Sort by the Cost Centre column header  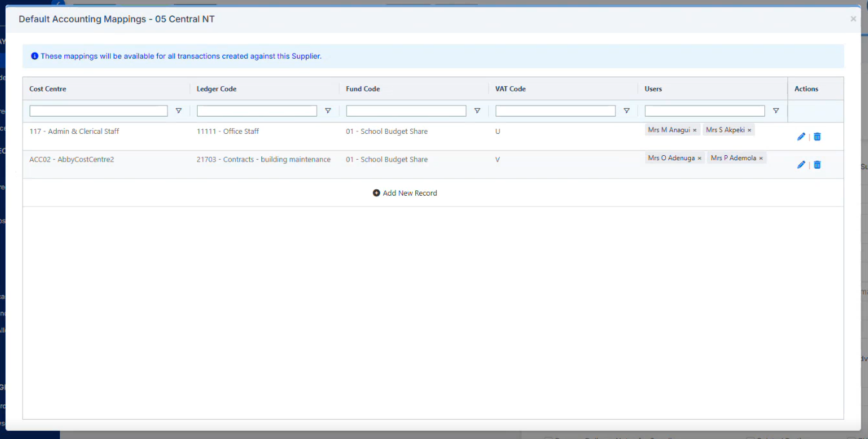tap(48, 89)
